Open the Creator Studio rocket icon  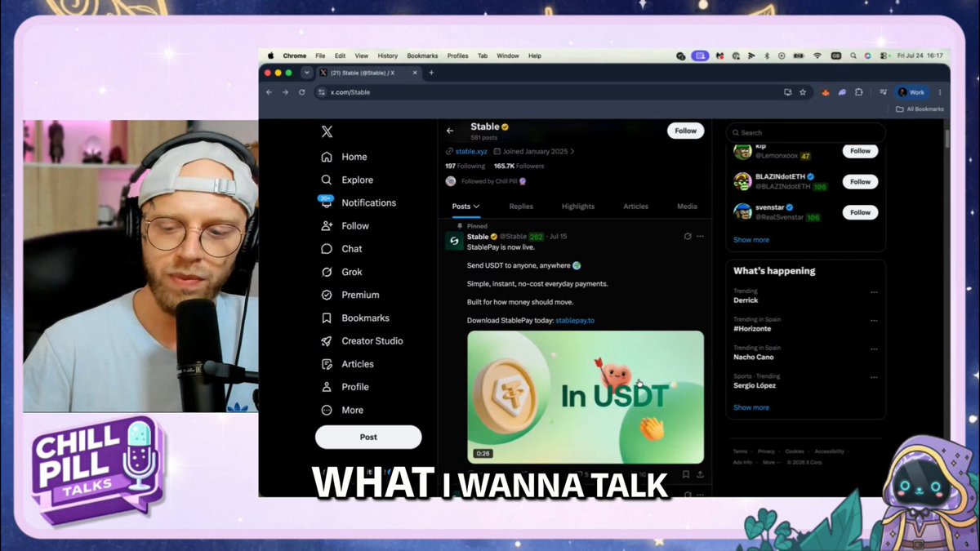327,340
